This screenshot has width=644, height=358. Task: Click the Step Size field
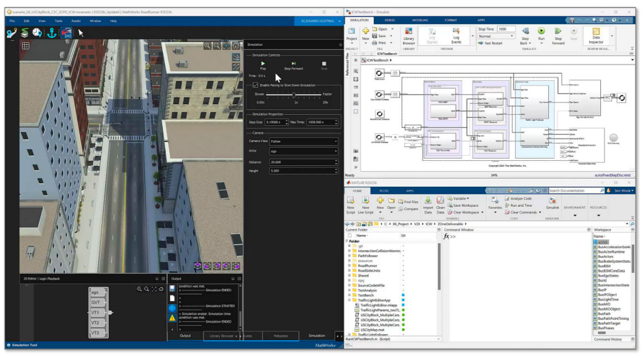click(276, 122)
